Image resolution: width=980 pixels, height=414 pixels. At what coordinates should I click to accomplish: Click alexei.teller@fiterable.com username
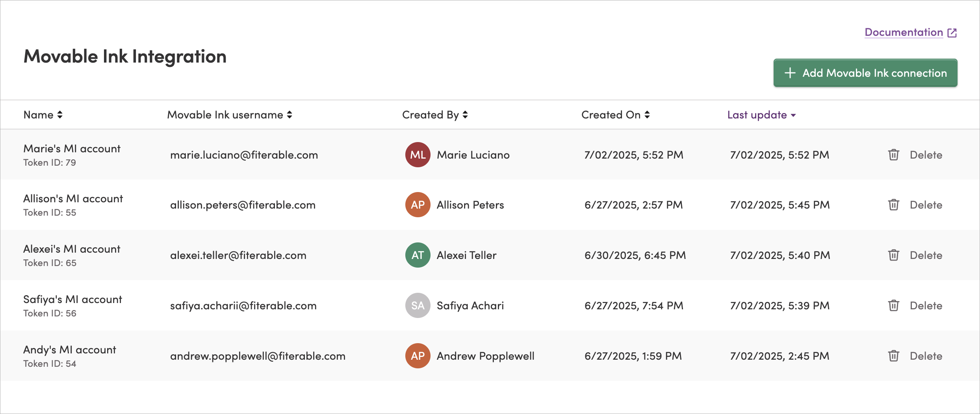click(238, 255)
